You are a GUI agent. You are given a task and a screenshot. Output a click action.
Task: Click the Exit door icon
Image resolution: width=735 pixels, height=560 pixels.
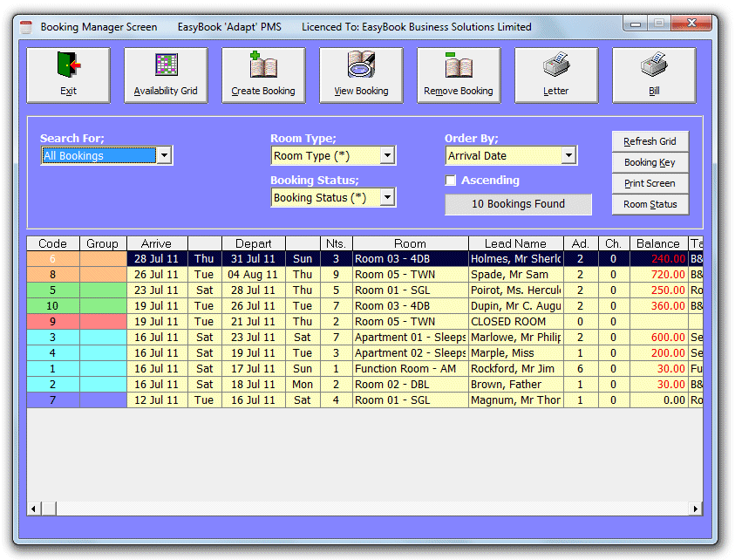click(68, 67)
